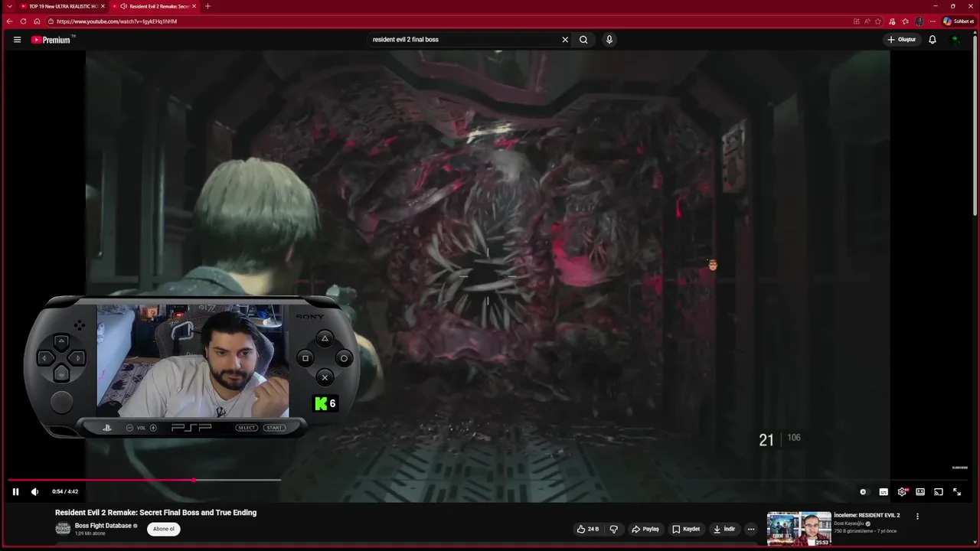Open the browser profile picture
Image resolution: width=980 pixels, height=551 pixels.
click(919, 21)
